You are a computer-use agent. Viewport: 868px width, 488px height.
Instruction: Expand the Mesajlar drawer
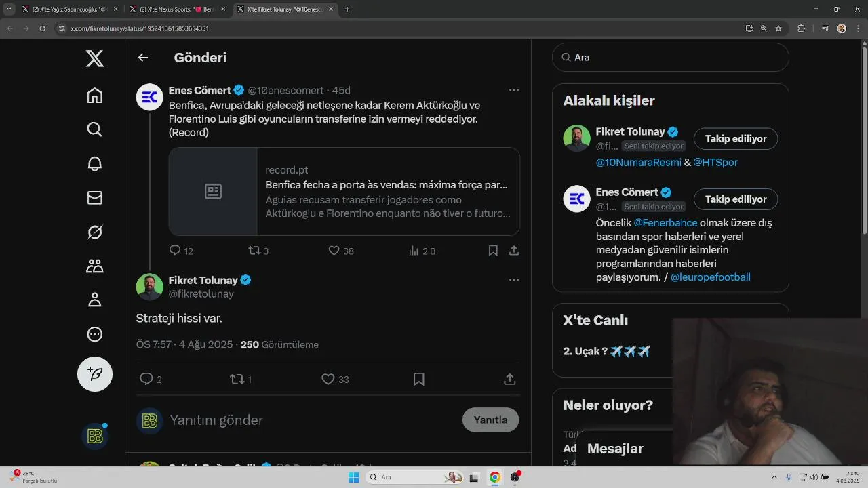click(615, 449)
